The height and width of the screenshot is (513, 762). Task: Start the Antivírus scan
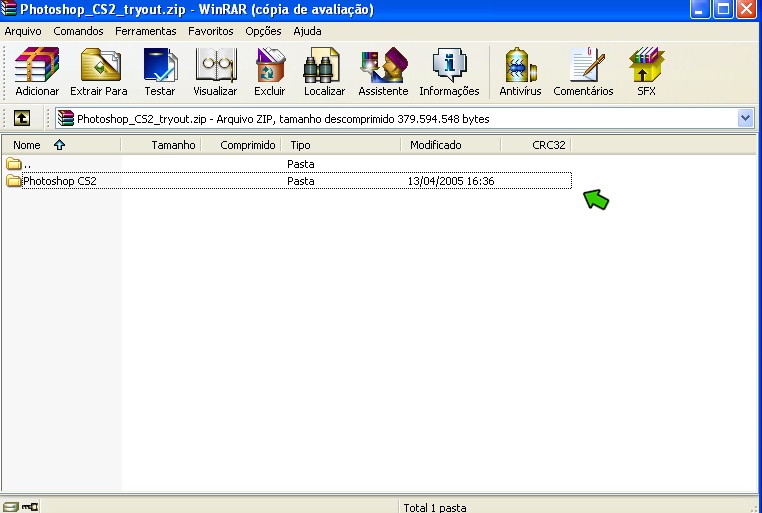[x=520, y=72]
